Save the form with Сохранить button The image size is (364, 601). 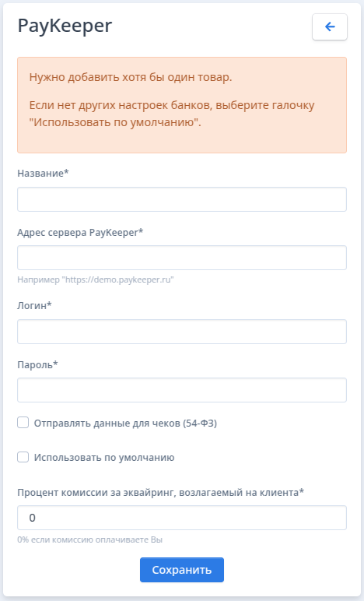click(182, 570)
